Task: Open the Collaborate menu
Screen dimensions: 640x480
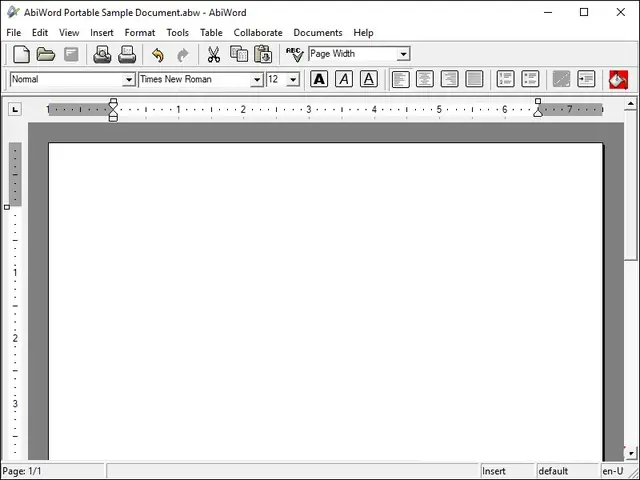Action: tap(258, 32)
